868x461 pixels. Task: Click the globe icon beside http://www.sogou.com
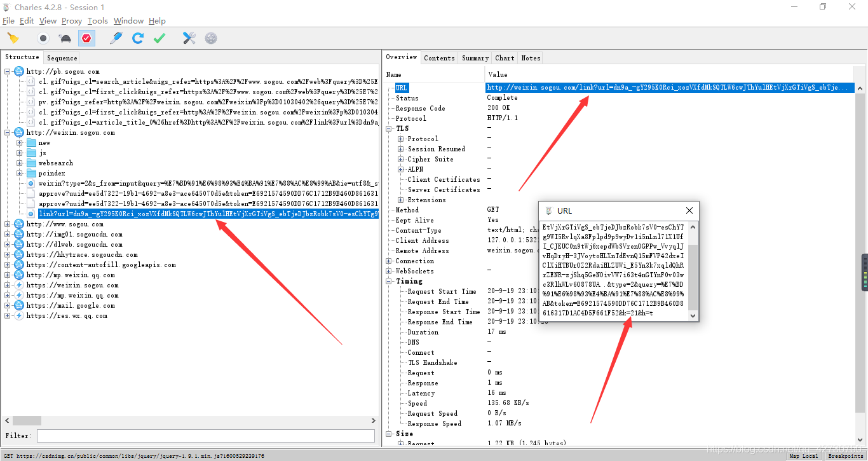18,224
